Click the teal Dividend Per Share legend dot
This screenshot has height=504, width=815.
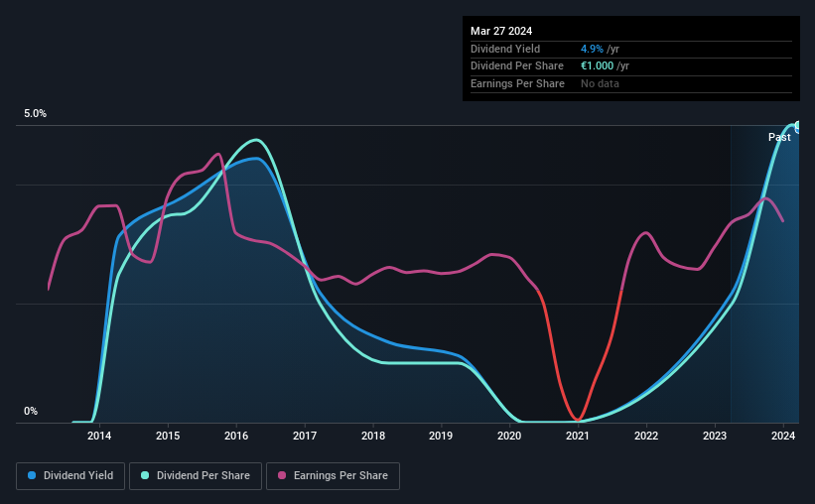coord(145,475)
